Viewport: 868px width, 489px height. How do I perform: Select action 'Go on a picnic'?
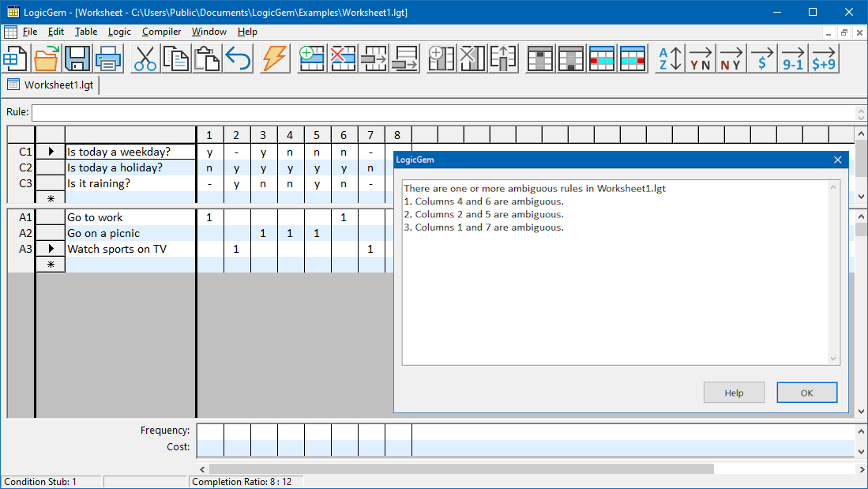pos(130,233)
